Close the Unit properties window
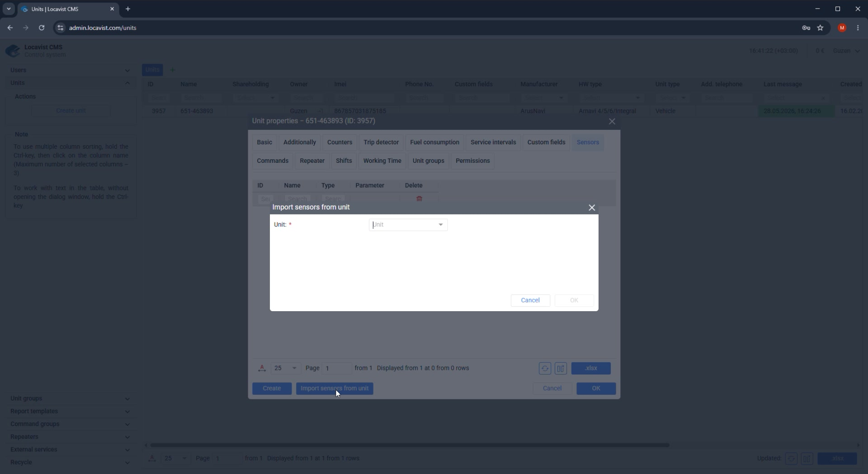Viewport: 868px width, 474px height. [612, 121]
